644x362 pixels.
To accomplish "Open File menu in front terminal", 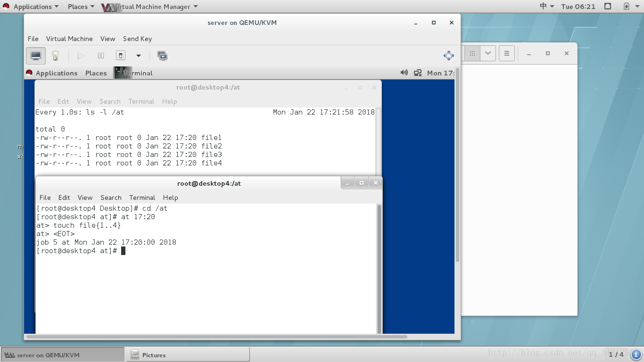I will click(45, 197).
